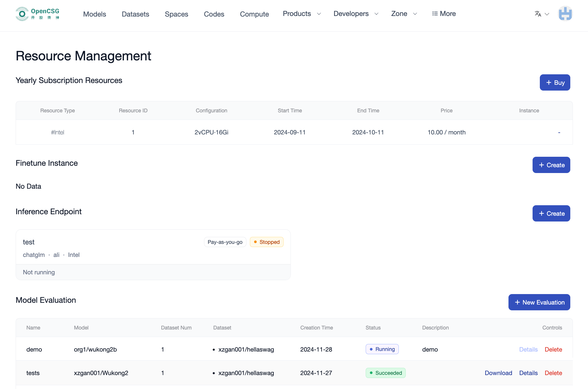Open the Zone dropdown menu

404,14
